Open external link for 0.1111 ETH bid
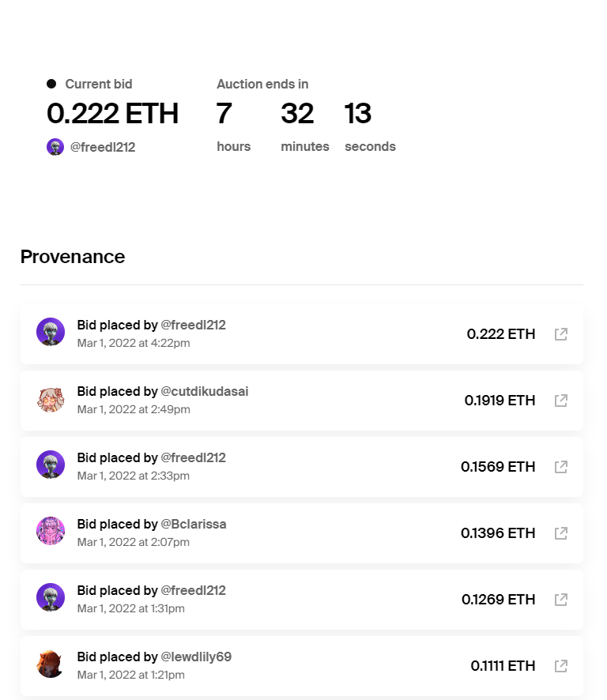Viewport: 607px width, 700px height. click(x=561, y=666)
